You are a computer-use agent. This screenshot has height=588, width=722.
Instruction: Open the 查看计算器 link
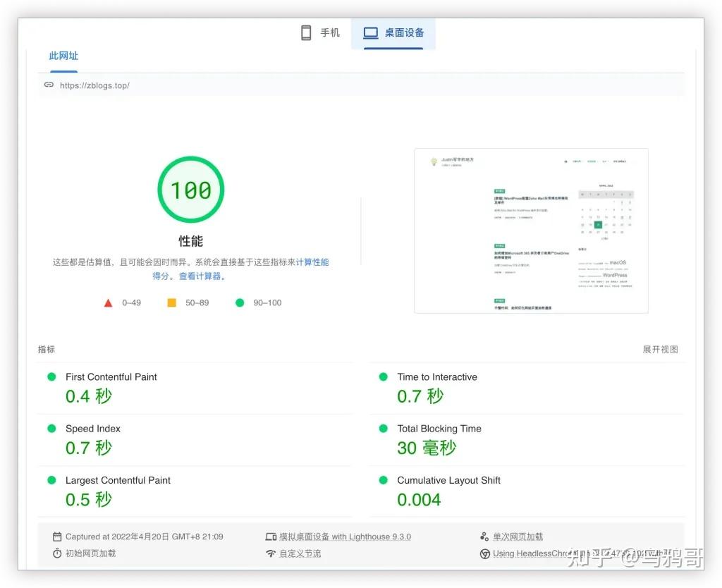(200, 276)
